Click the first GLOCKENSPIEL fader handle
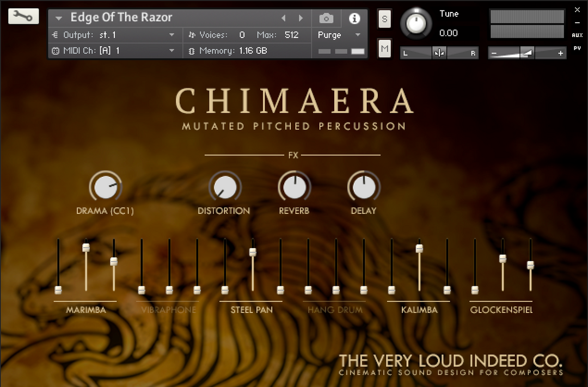The height and width of the screenshot is (387, 588). pyautogui.click(x=475, y=290)
